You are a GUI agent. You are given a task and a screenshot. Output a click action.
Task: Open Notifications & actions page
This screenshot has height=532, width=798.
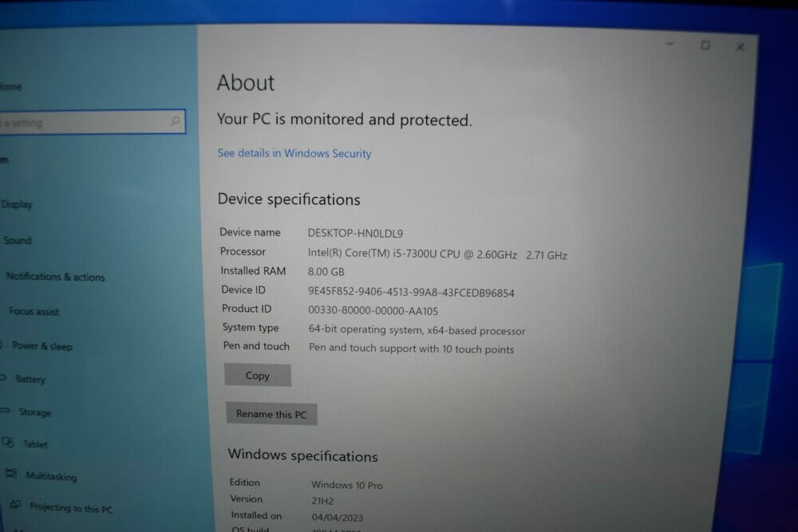point(56,277)
